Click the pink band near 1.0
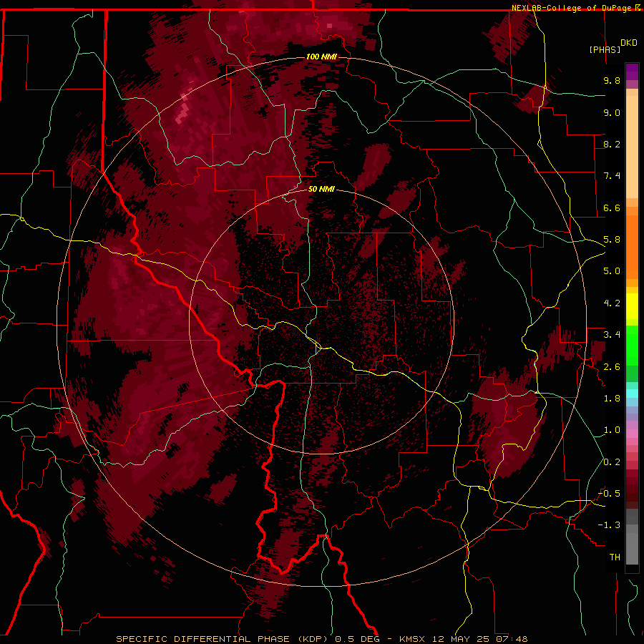Image resolution: width=644 pixels, height=644 pixels. pyautogui.click(x=632, y=434)
